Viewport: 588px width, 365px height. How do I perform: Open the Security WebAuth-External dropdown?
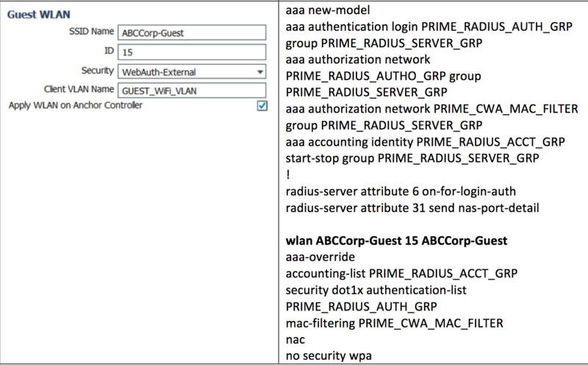pos(191,71)
